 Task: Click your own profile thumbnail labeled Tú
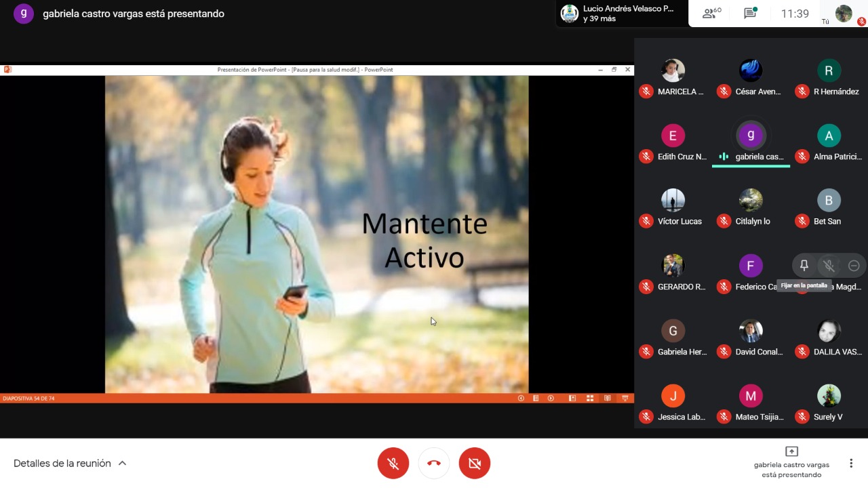tap(844, 14)
